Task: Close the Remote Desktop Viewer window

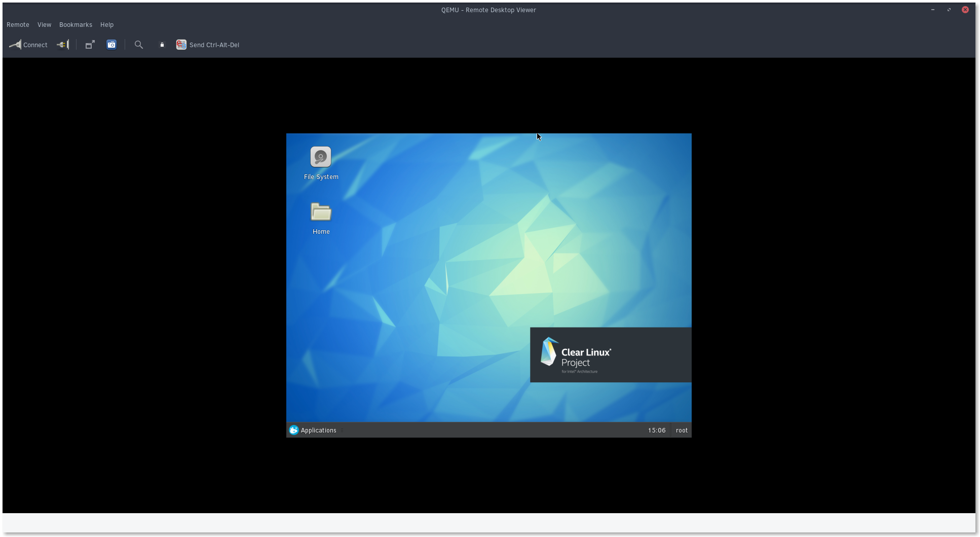Action: 965,10
